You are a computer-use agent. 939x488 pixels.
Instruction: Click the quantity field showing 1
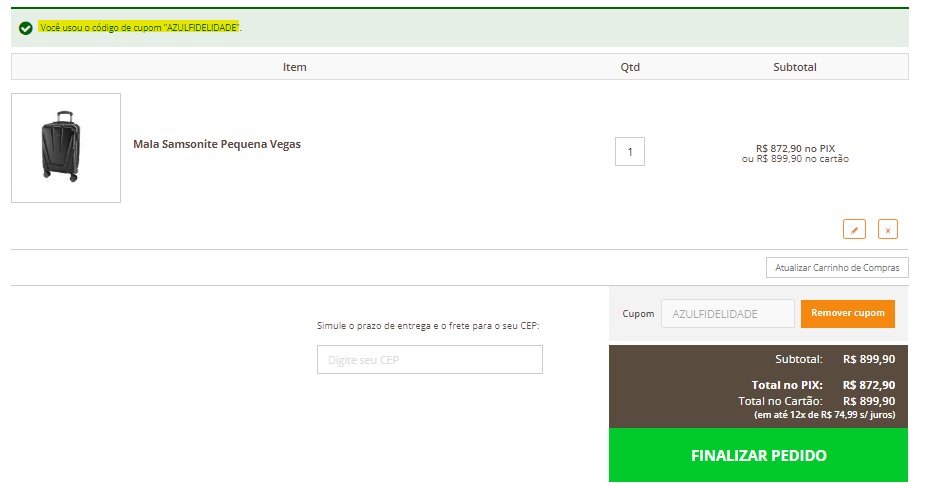click(x=629, y=151)
